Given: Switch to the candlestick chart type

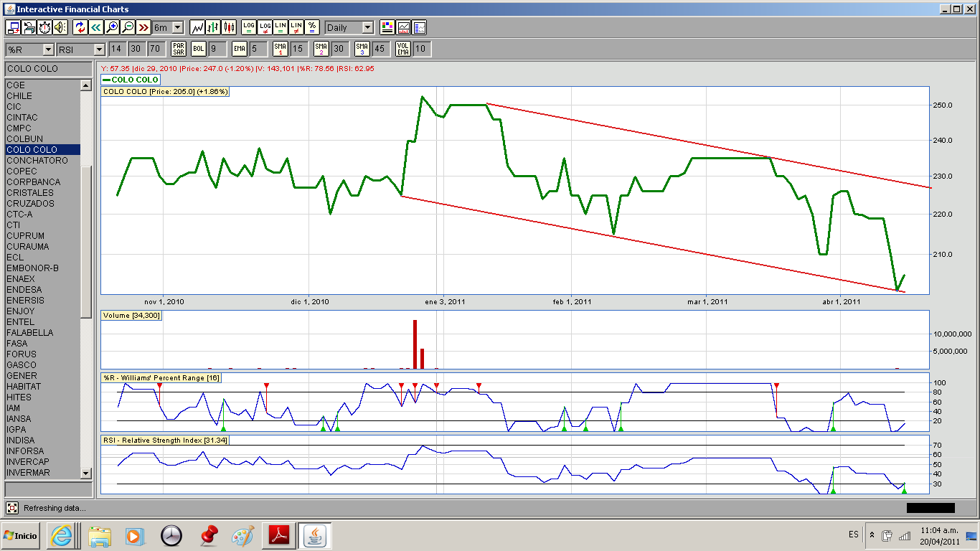Looking at the screenshot, I should (x=229, y=27).
